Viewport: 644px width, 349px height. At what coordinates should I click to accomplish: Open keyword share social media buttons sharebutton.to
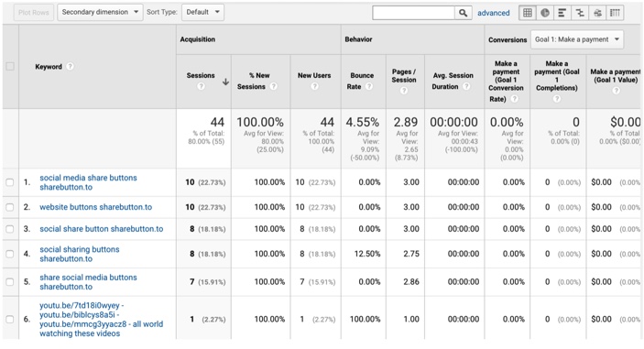pos(88,282)
